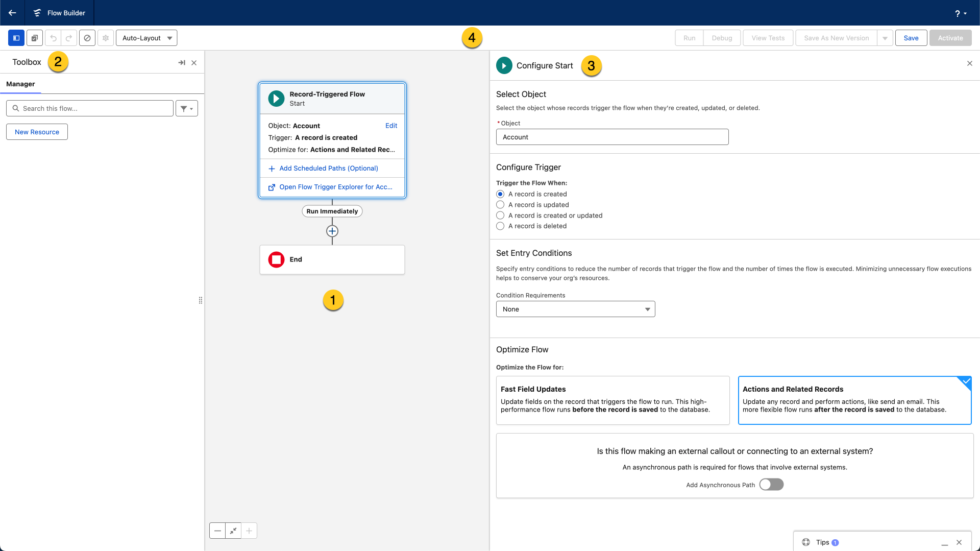Click the Save button
The width and height of the screenshot is (980, 551).
(x=911, y=38)
